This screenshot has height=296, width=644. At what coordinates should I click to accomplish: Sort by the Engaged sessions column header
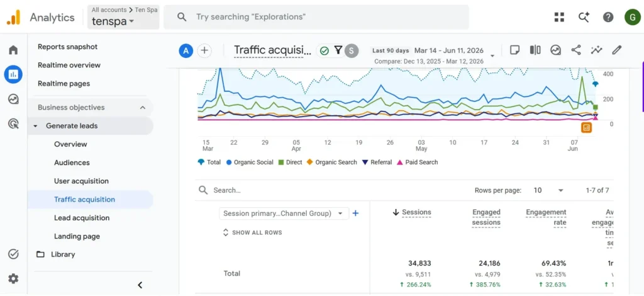pyautogui.click(x=486, y=217)
